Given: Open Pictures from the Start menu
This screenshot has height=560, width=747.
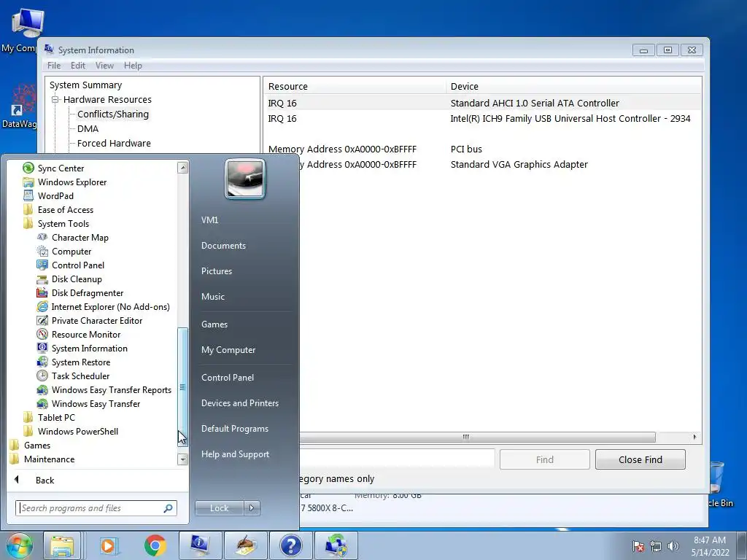Looking at the screenshot, I should (217, 271).
